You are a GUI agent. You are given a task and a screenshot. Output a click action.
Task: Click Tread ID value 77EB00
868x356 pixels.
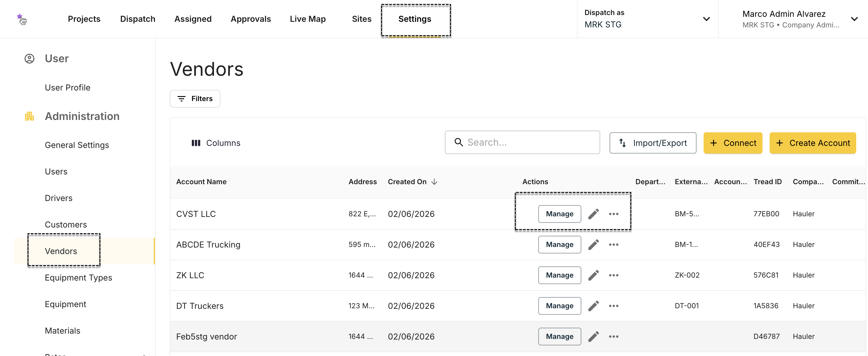(766, 214)
